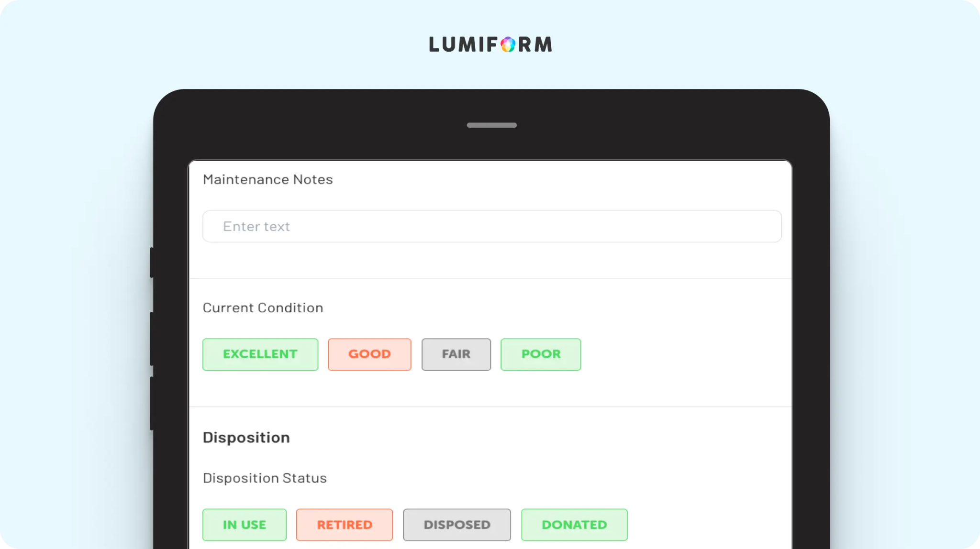Image resolution: width=980 pixels, height=549 pixels.
Task: Click the Disposition section heading
Action: (x=246, y=438)
